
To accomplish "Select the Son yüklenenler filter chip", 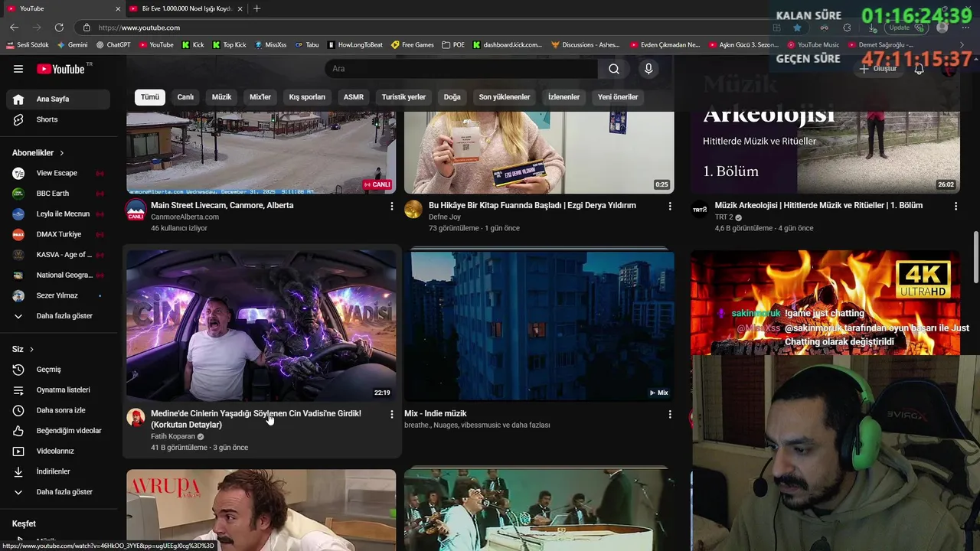I will click(505, 97).
